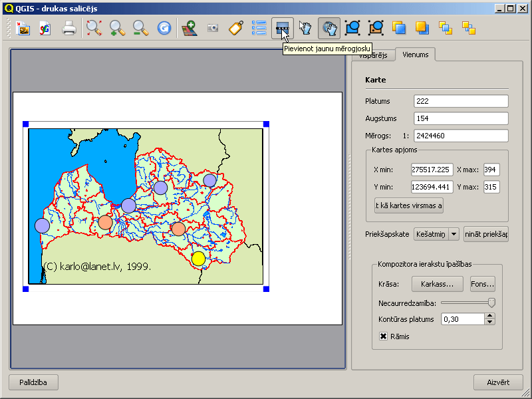Open the Karkass… frame color picker
The height and width of the screenshot is (399, 532).
click(x=438, y=284)
